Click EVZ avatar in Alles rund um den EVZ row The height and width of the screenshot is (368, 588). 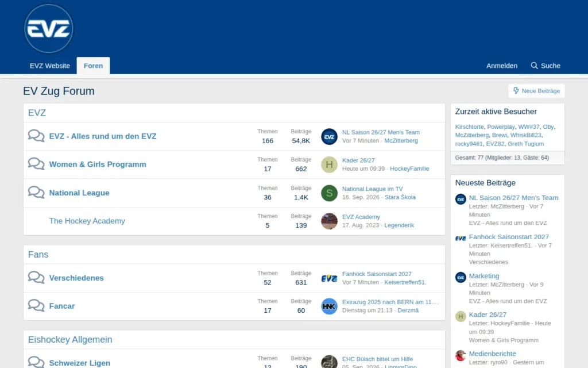pos(329,137)
